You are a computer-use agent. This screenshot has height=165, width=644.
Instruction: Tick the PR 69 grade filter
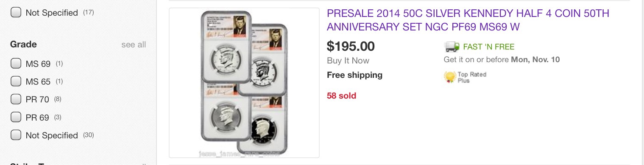click(x=16, y=117)
